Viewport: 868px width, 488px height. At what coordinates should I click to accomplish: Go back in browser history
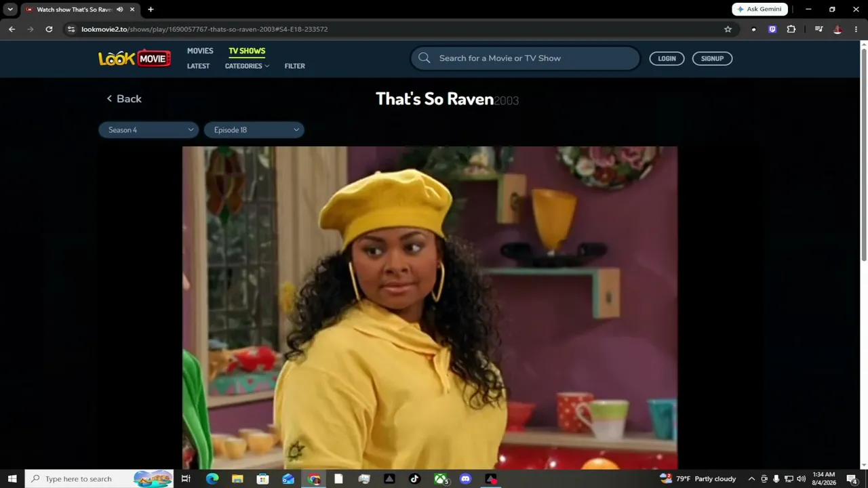click(12, 29)
